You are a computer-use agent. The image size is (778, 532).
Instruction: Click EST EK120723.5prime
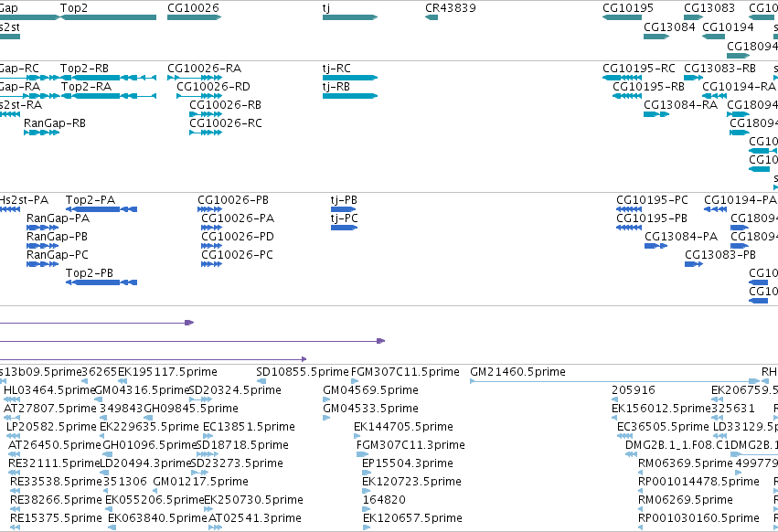(x=411, y=482)
